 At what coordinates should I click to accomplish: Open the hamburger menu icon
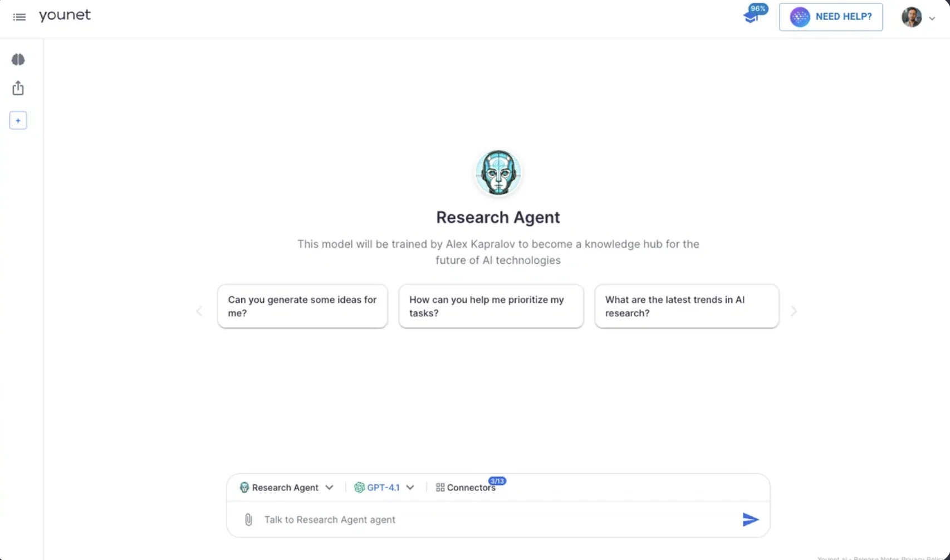coord(19,17)
